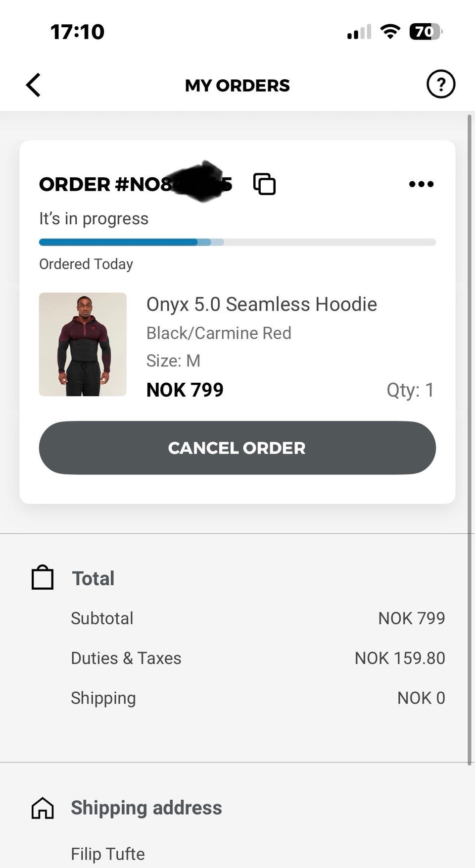Image resolution: width=475 pixels, height=868 pixels.
Task: Tap the NOK 799 item price
Action: [x=185, y=390]
